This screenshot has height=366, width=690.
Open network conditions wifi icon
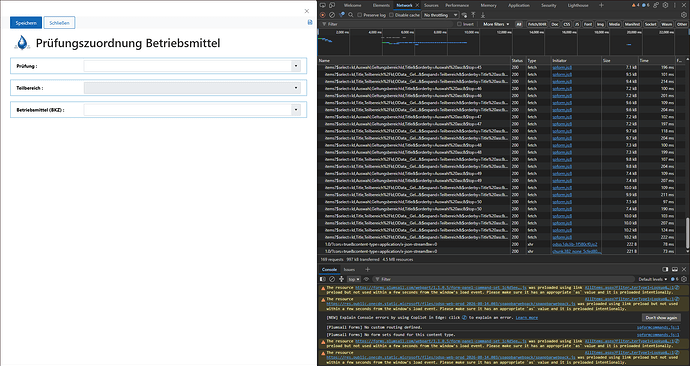[x=464, y=15]
